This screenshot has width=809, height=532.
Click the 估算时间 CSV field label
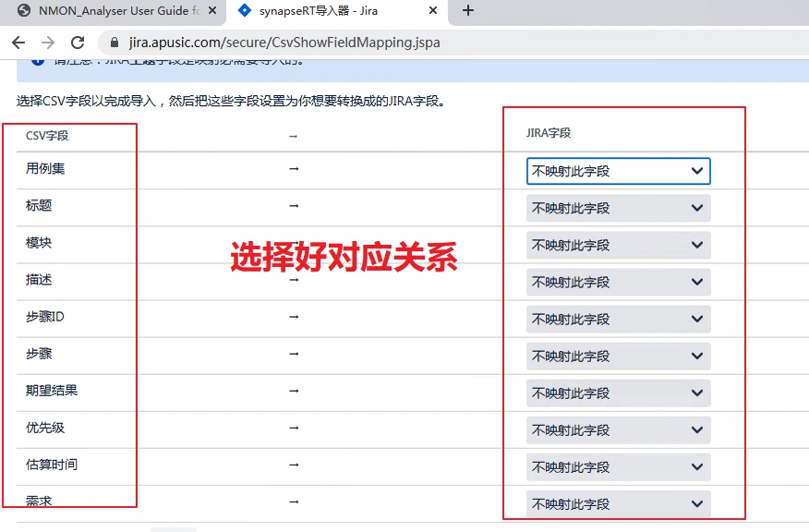point(52,465)
